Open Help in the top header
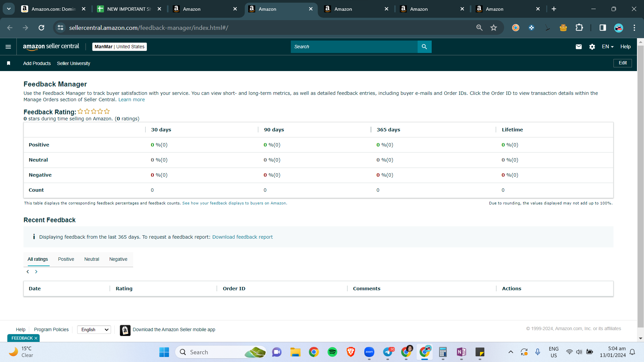Image resolution: width=644 pixels, height=362 pixels. 625,47
